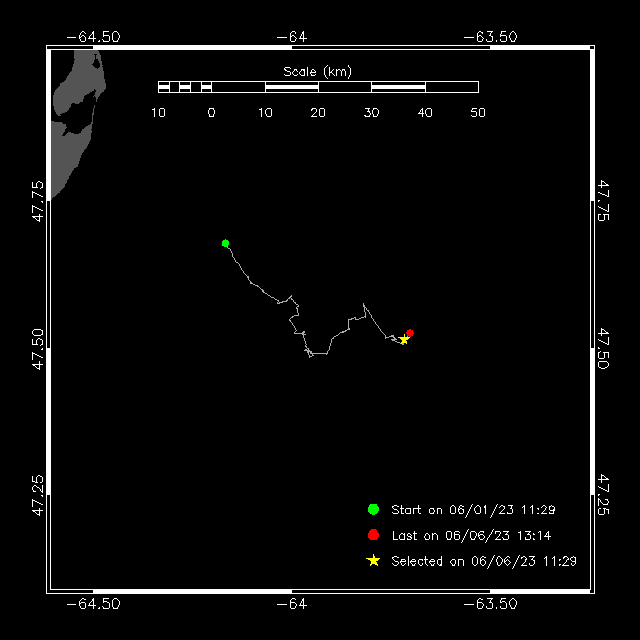This screenshot has width=640, height=640.
Task: Click the yellow star selected position on track
Action: click(x=404, y=340)
